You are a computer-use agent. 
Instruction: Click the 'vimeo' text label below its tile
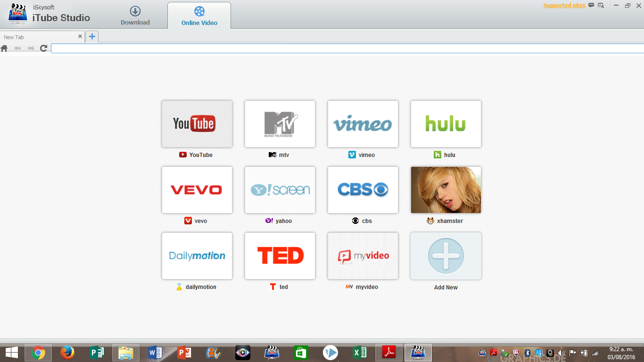(367, 155)
